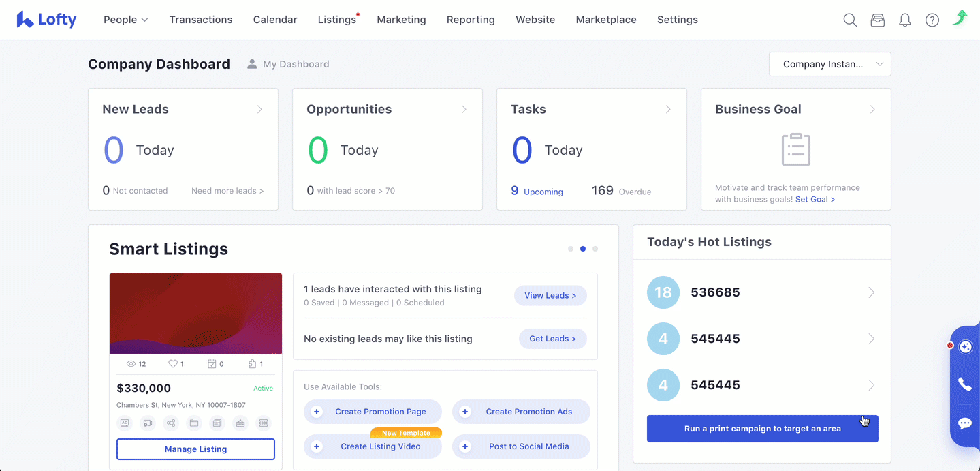Screen dimensions: 980x471
Task: Click the blue 18 badge for listing 536685
Action: (x=663, y=292)
